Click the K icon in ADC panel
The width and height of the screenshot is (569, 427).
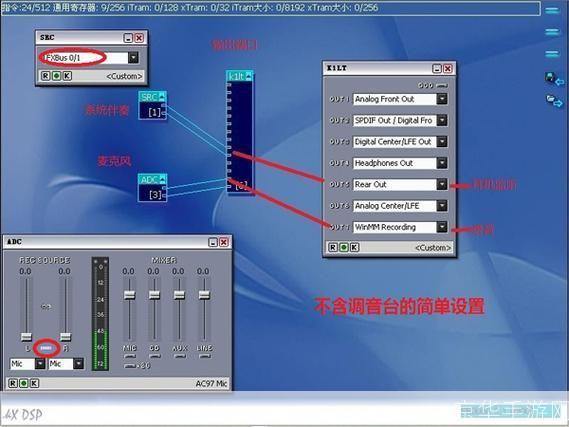tap(34, 383)
